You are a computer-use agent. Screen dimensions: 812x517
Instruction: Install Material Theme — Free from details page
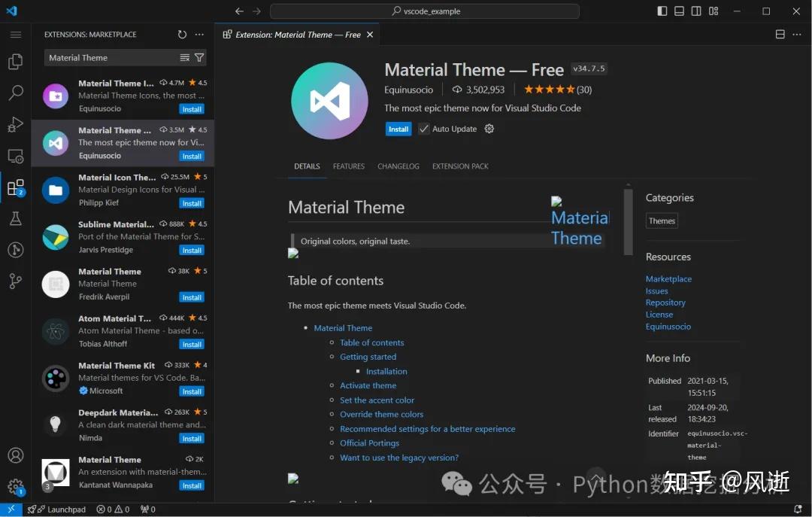coord(398,129)
